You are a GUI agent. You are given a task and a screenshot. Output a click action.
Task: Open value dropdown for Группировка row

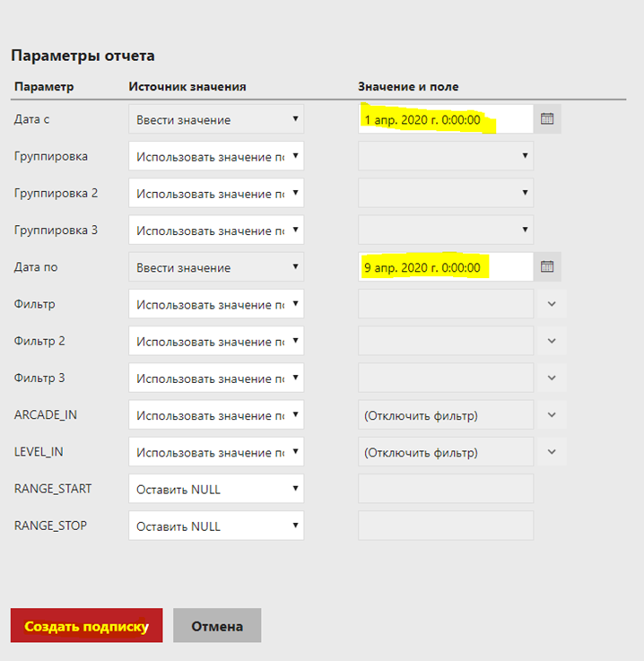[446, 156]
